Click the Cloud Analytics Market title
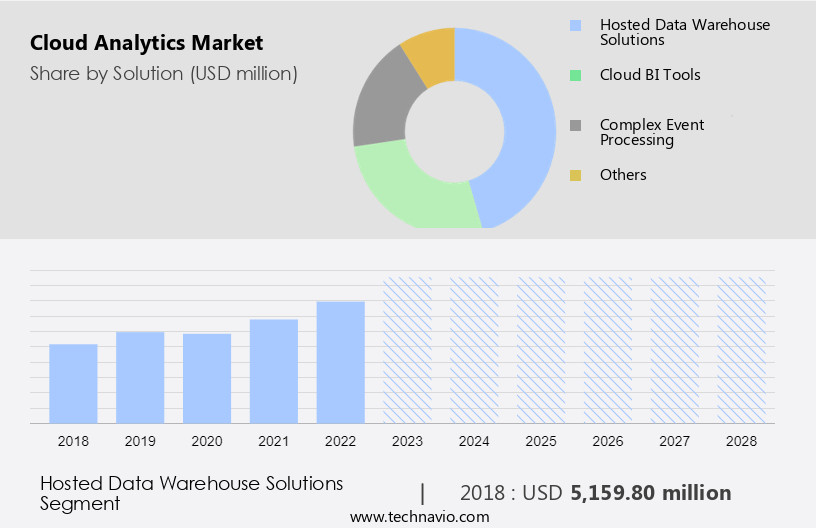This screenshot has width=816, height=528. (x=147, y=43)
